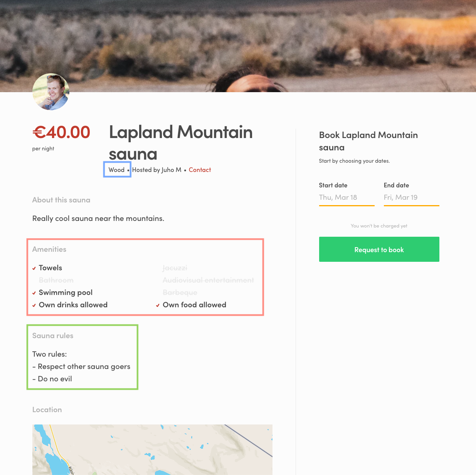Open the End date picker
The image size is (476, 475).
pyautogui.click(x=411, y=197)
